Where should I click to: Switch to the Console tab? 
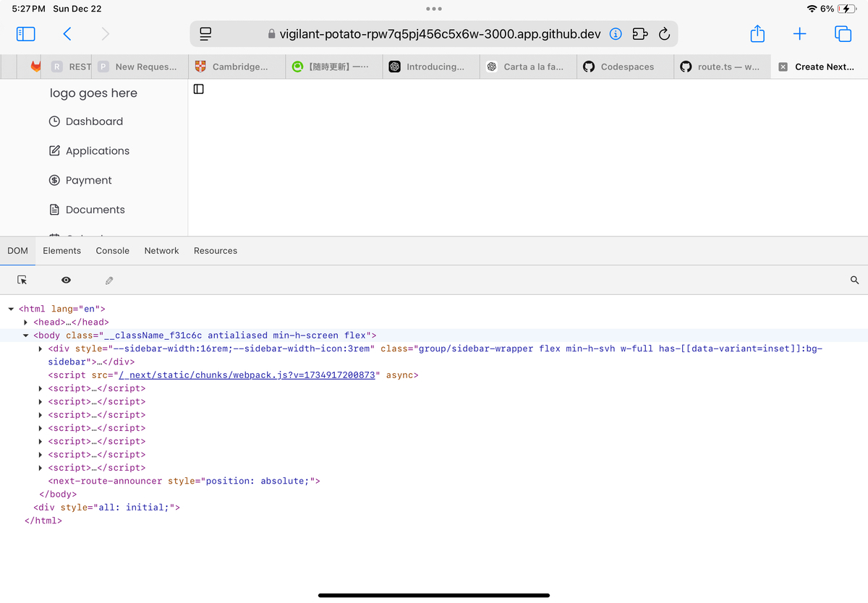pyautogui.click(x=112, y=250)
